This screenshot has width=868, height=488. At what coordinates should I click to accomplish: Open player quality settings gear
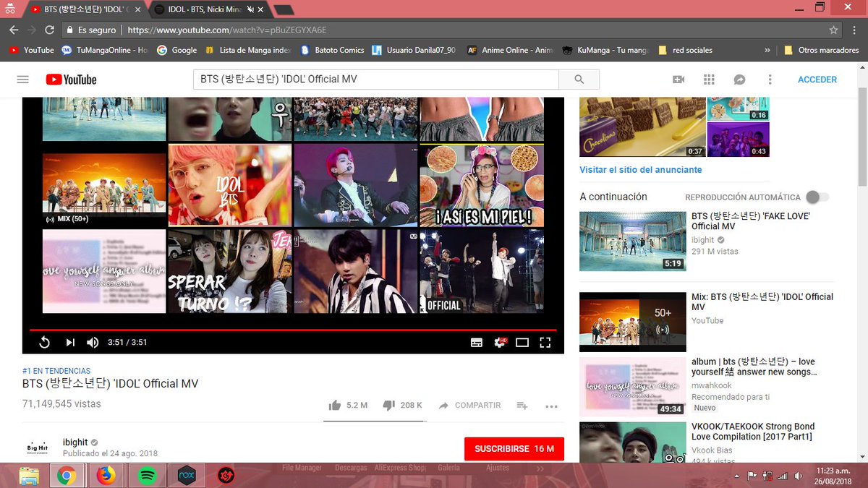click(500, 342)
